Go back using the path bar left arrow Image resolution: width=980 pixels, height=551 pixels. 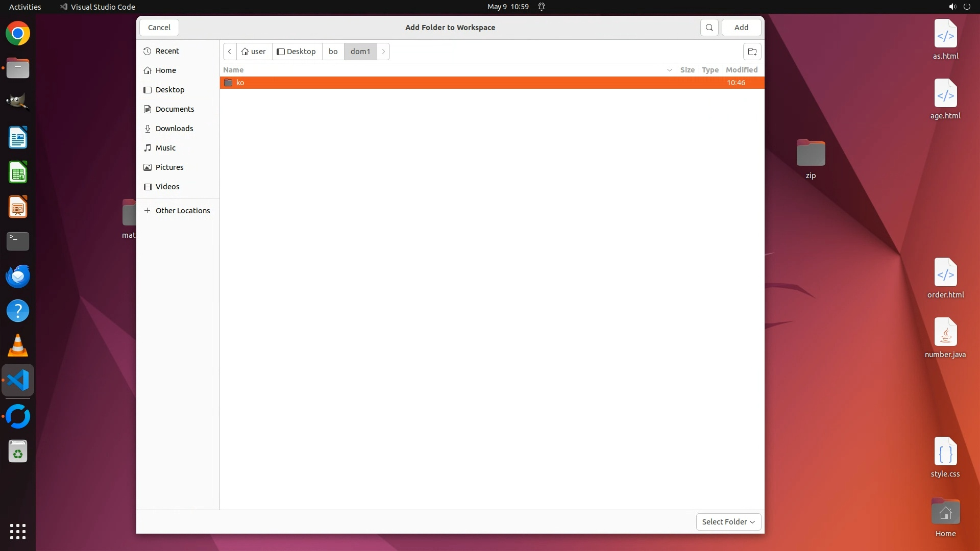(x=230, y=52)
